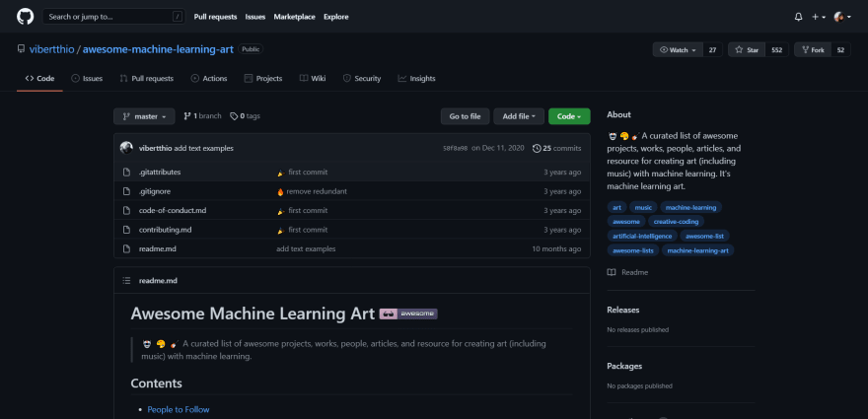Select the awesome-list topic tag
The height and width of the screenshot is (419, 868).
704,236
